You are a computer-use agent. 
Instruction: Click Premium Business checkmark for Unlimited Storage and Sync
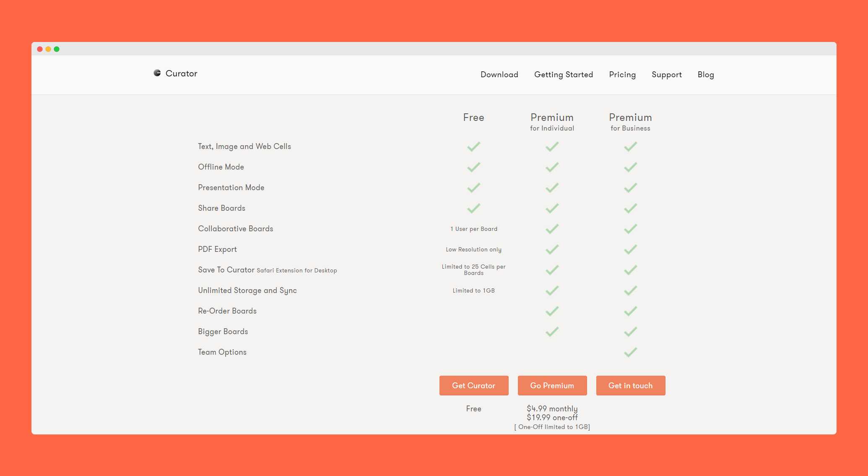631,290
